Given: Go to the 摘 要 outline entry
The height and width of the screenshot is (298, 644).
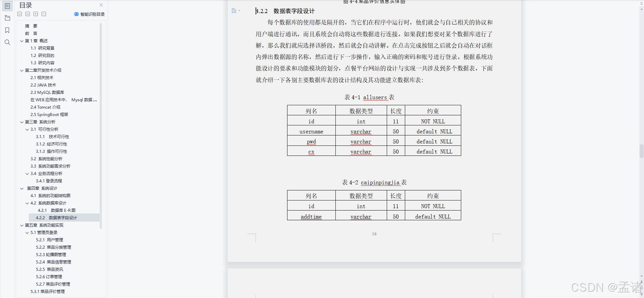Looking at the screenshot, I should (31, 26).
